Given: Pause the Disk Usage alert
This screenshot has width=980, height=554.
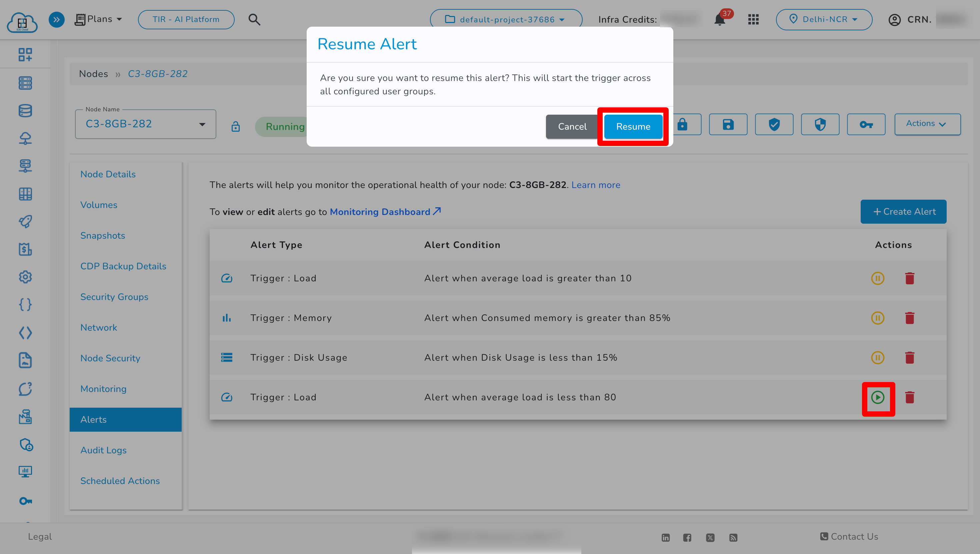Looking at the screenshot, I should tap(878, 358).
